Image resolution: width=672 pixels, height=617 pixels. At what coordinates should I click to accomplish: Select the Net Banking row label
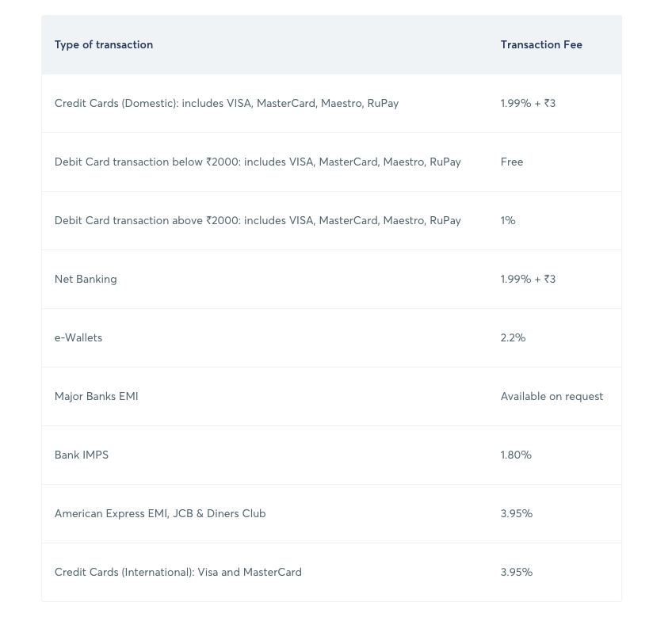[x=86, y=280]
